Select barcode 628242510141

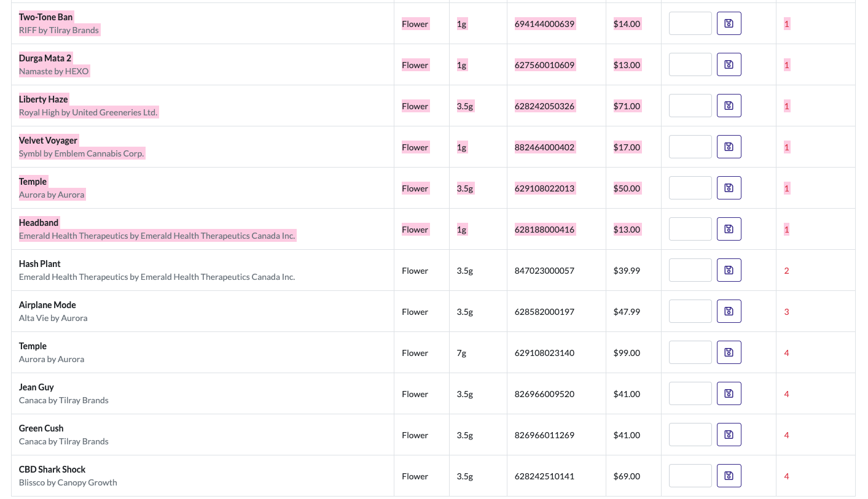[x=545, y=476]
